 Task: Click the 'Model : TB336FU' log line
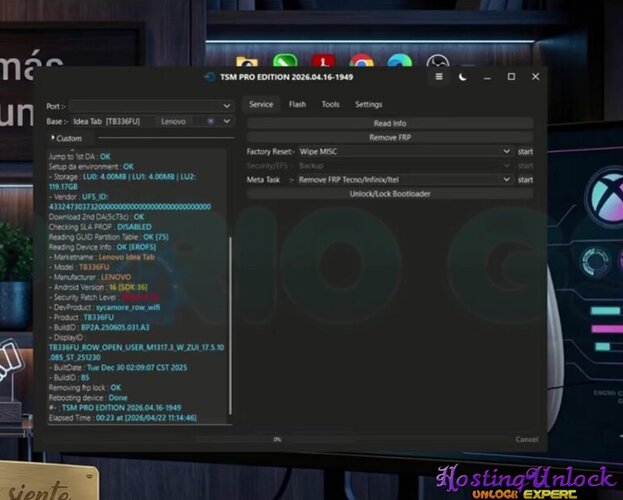coord(79,267)
